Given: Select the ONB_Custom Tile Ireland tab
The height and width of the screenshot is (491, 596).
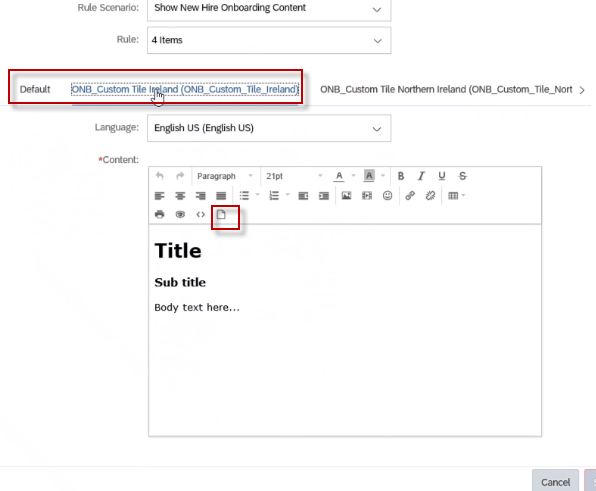Looking at the screenshot, I should pos(185,89).
